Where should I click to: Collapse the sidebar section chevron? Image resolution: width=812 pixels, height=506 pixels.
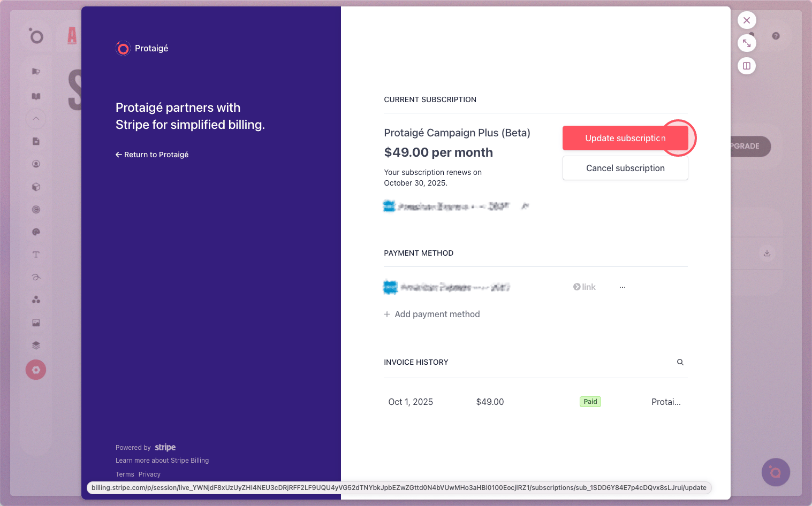pyautogui.click(x=36, y=119)
